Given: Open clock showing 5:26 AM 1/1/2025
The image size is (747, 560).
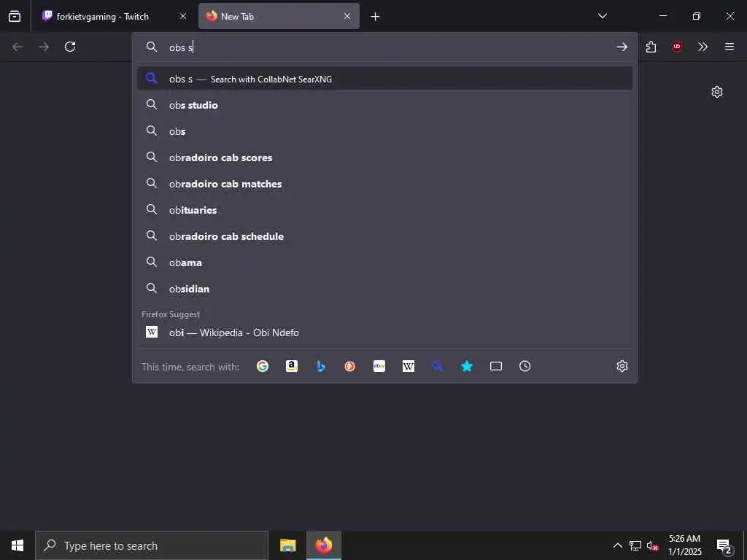Looking at the screenshot, I should pos(684,545).
